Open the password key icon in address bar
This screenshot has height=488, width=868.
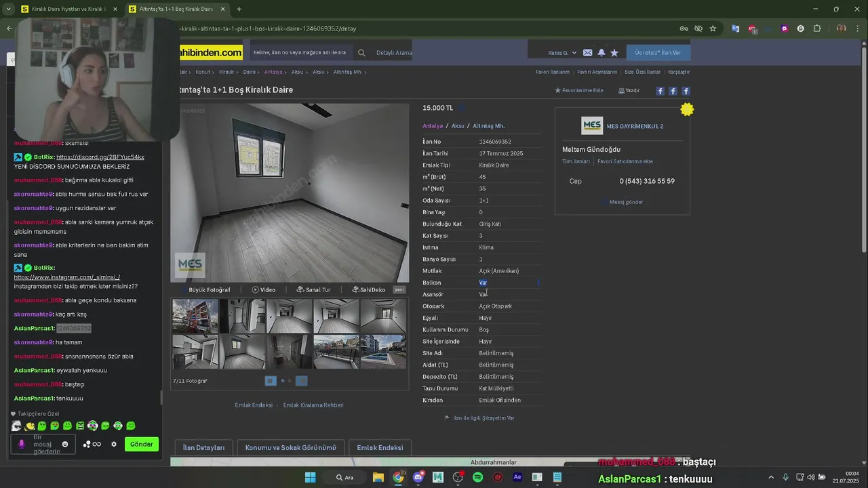pos(684,28)
